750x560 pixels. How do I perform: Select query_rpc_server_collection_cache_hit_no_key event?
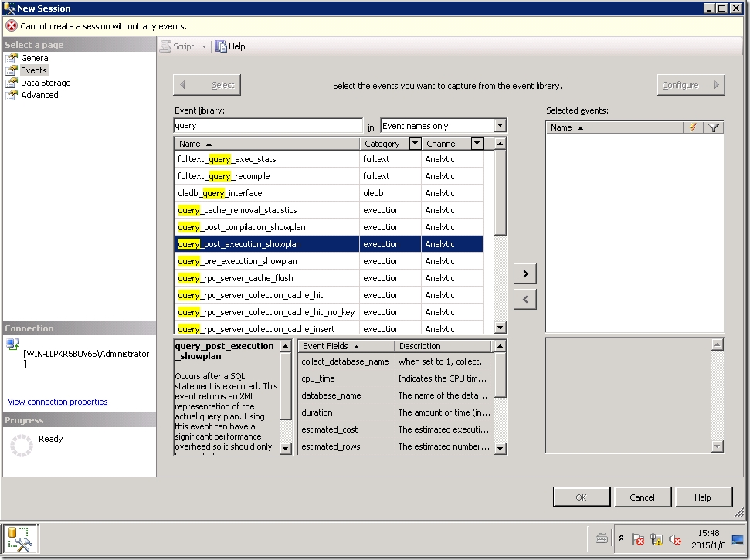click(x=328, y=312)
